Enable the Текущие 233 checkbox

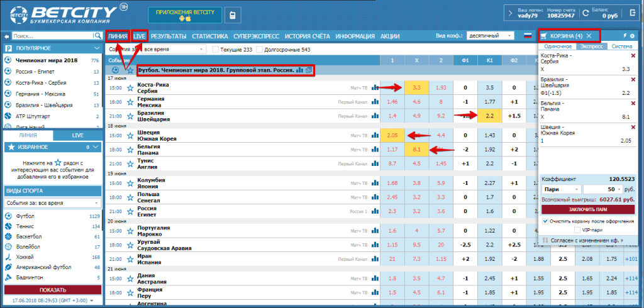216,49
